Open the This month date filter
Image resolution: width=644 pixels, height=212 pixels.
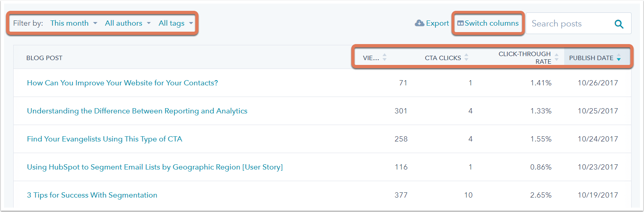[x=74, y=23]
